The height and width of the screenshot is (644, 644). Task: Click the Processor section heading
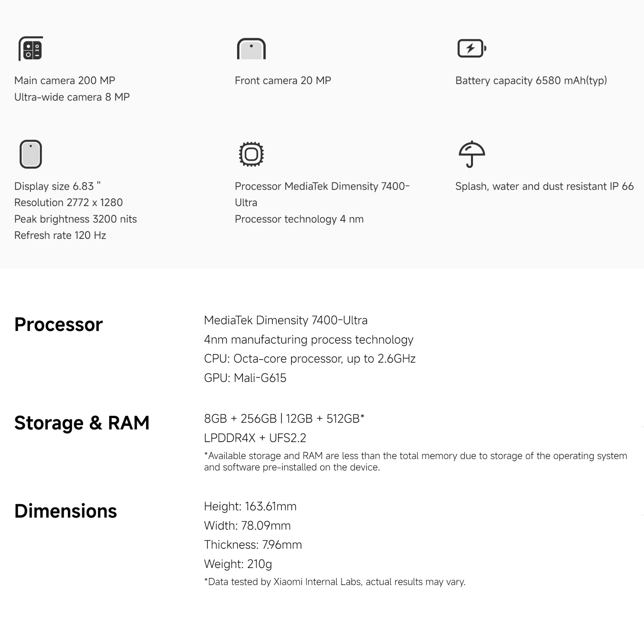pyautogui.click(x=59, y=324)
